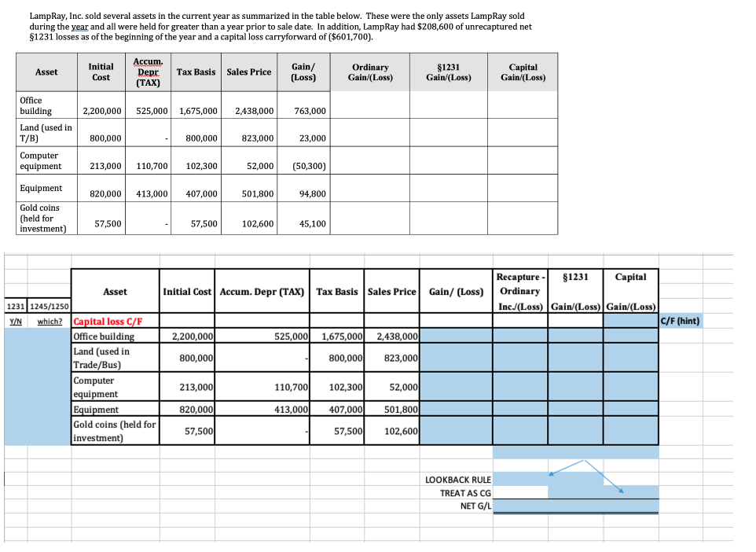The image size is (756, 552).
Task: Click the "Y/N" column header
Action: (x=16, y=322)
